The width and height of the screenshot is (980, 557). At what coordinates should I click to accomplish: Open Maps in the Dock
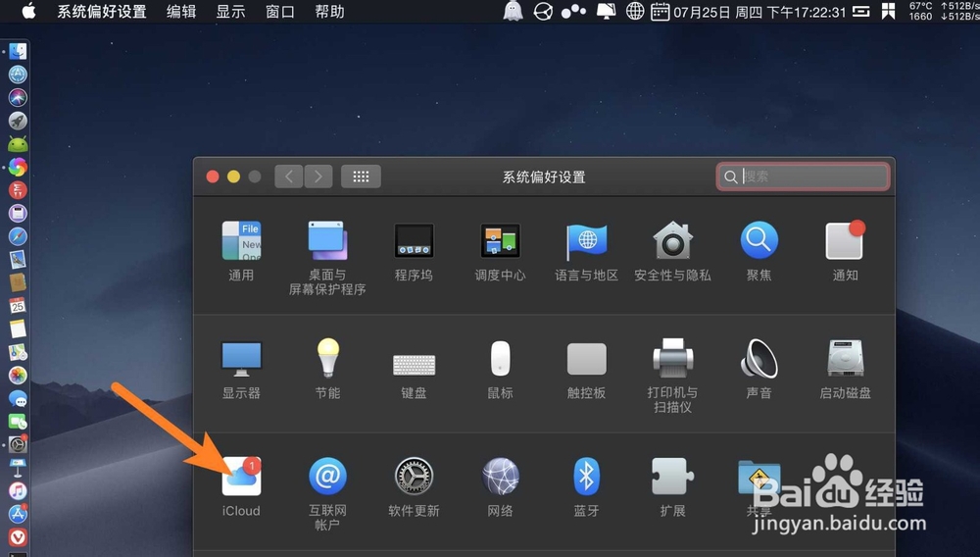coord(18,352)
